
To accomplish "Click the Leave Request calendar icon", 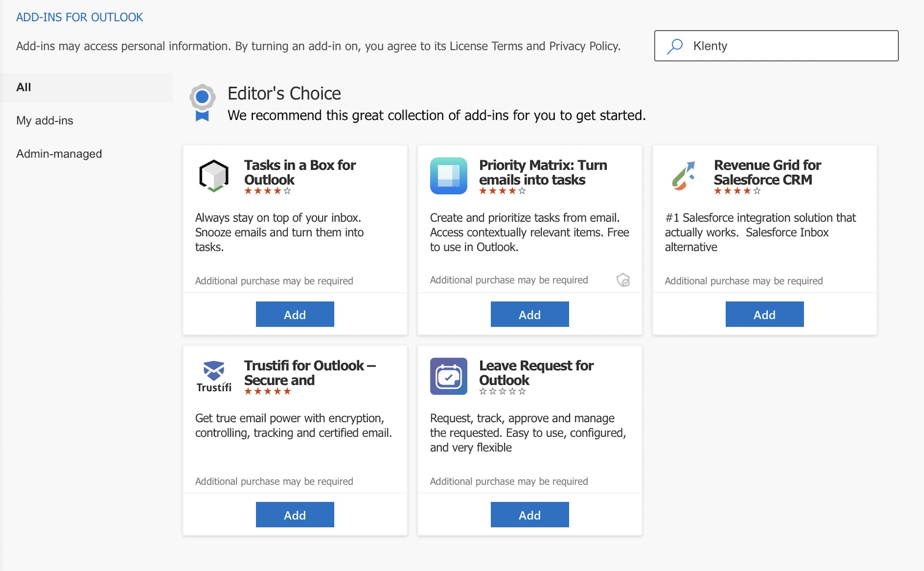I will tap(448, 376).
